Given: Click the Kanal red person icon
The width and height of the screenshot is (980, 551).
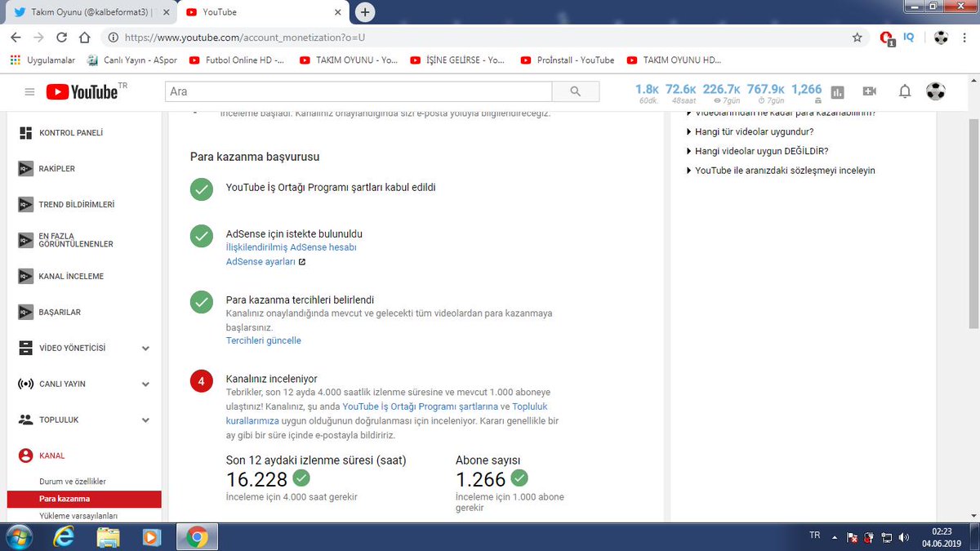Looking at the screenshot, I should click(x=25, y=455).
